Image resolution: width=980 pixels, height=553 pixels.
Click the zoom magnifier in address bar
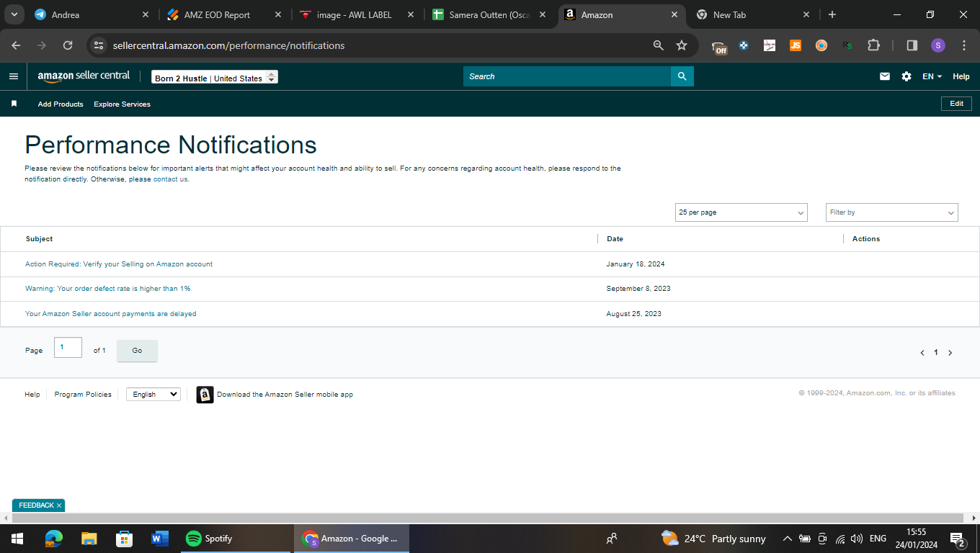[x=658, y=45]
